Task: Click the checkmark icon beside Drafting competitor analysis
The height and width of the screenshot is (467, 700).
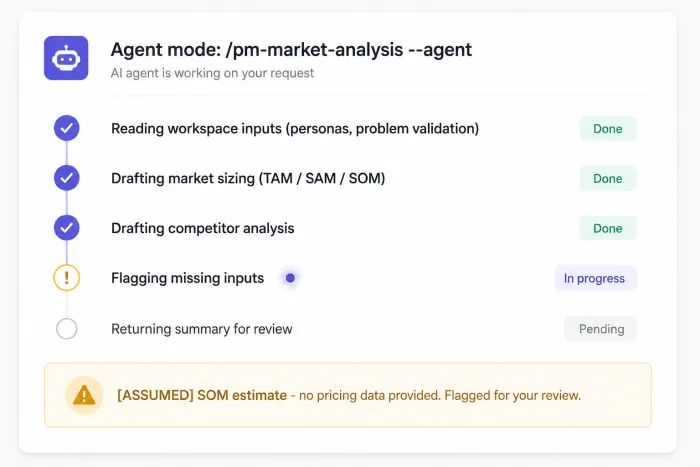Action: tap(67, 228)
